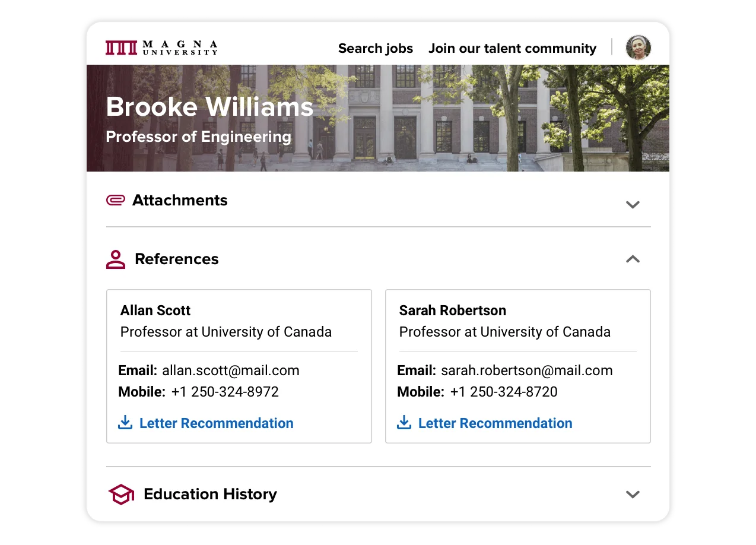Expand the Attachments section
This screenshot has height=545, width=756.
pos(633,204)
